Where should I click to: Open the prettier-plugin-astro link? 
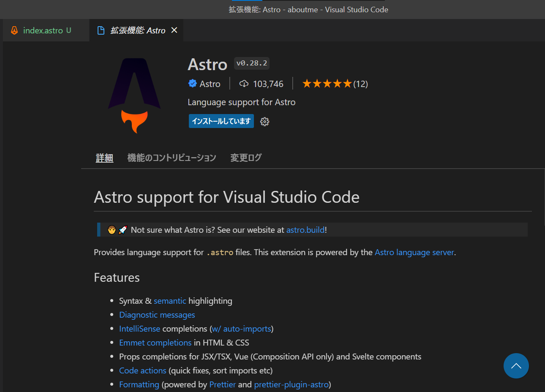pos(292,384)
